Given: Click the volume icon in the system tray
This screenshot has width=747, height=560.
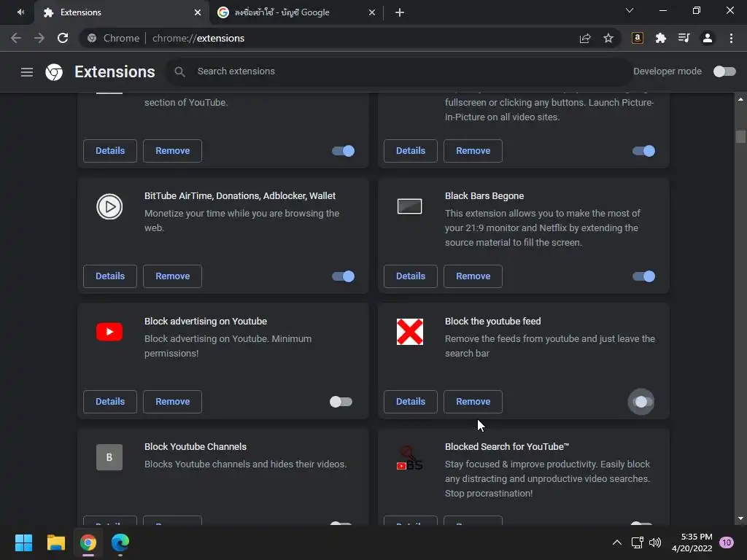Looking at the screenshot, I should pyautogui.click(x=656, y=542).
